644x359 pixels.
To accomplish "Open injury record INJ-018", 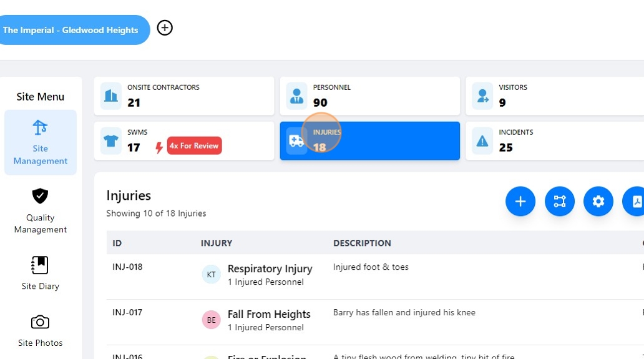I will [128, 267].
